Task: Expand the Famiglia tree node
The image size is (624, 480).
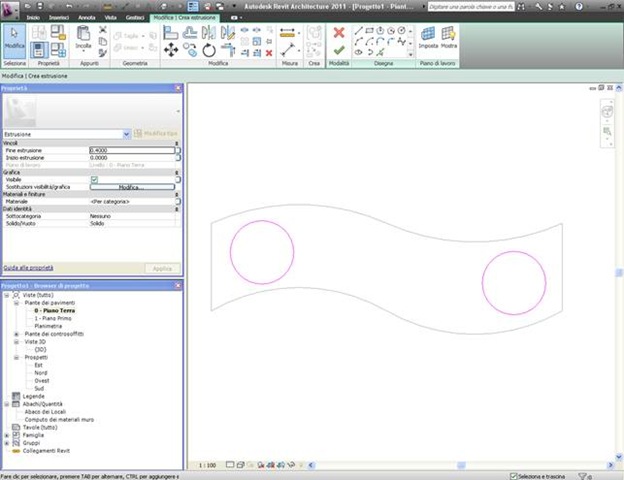Action: click(8, 436)
